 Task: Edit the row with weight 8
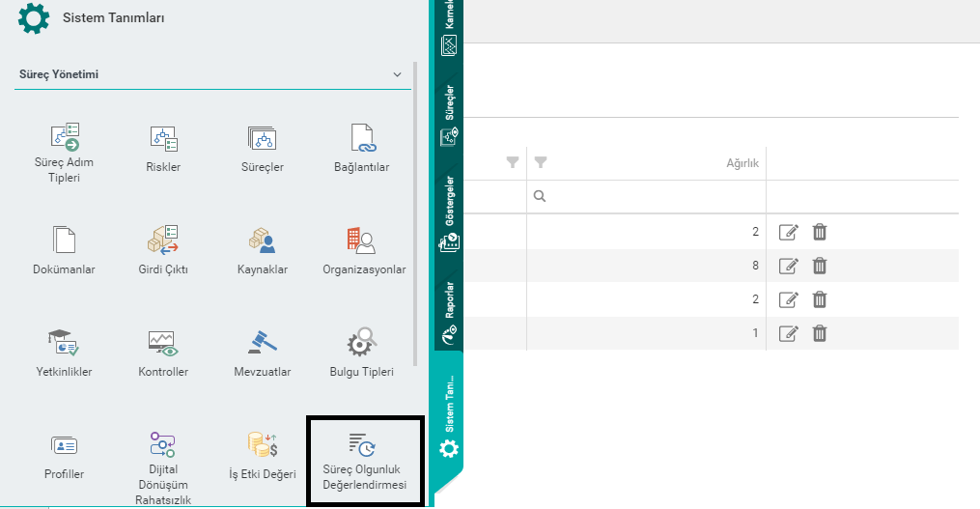(x=788, y=266)
